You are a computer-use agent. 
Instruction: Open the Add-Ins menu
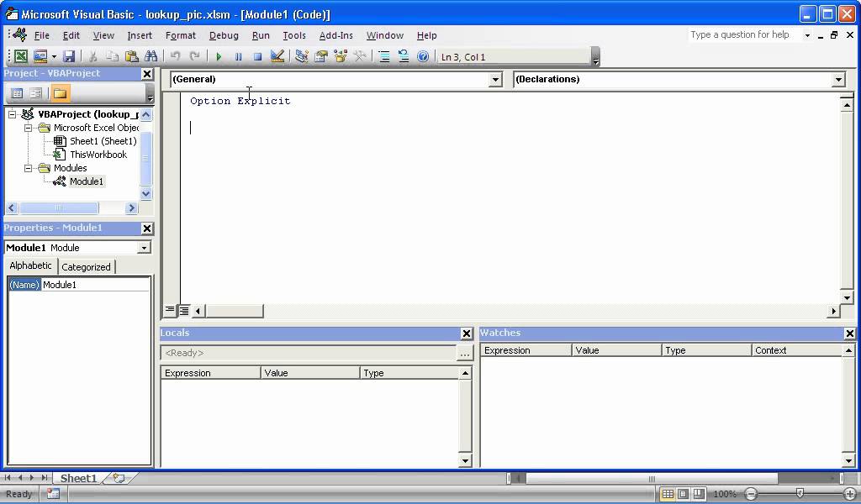(336, 35)
